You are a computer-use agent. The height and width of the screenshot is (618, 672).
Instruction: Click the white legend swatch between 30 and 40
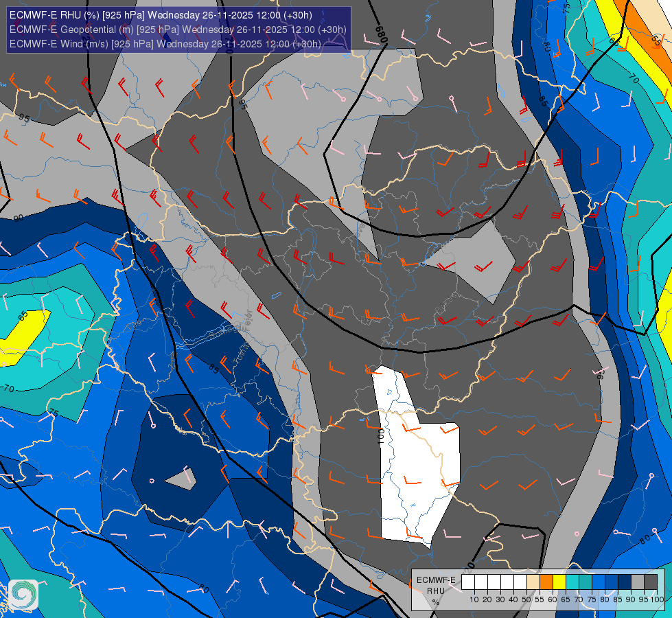[507, 582]
